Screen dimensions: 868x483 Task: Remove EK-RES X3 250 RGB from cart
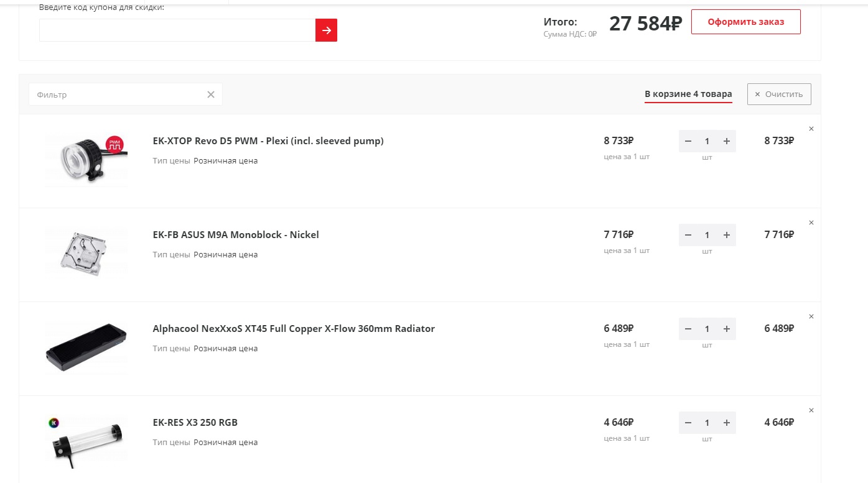pos(811,410)
